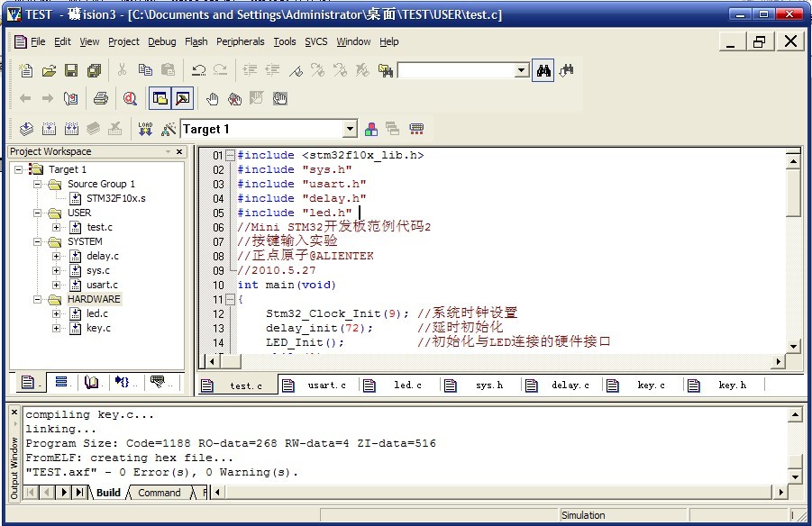This screenshot has height=526, width=812.
Task: Open Manage Components colored blocks icon
Action: (370, 129)
